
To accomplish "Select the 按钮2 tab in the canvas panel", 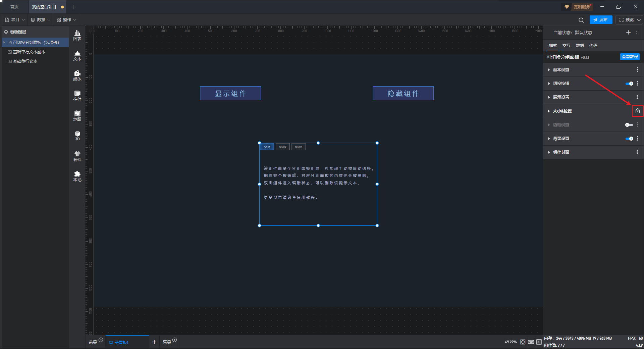I will [x=283, y=147].
